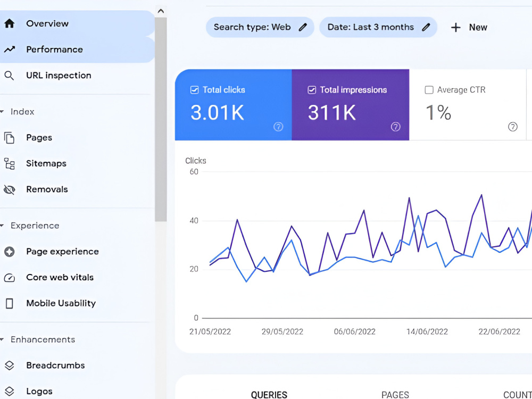Select the Average CTR 1% card

click(468, 105)
